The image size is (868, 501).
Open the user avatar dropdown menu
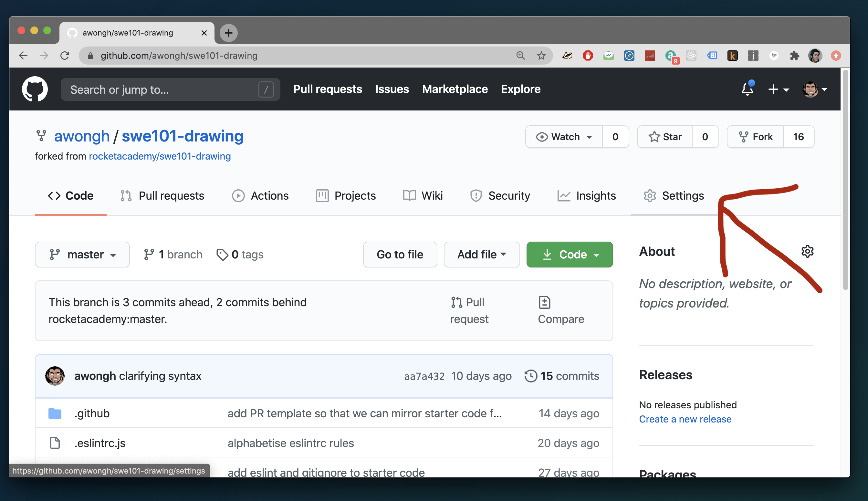(x=815, y=89)
